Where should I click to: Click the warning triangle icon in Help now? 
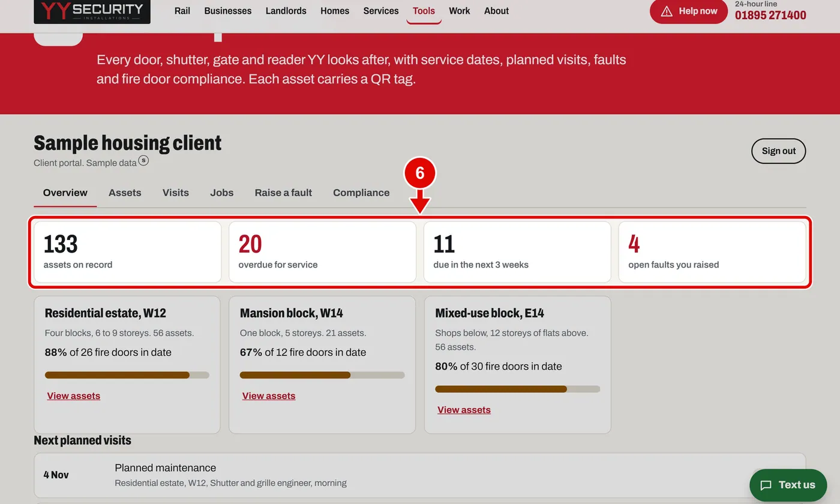click(x=667, y=11)
